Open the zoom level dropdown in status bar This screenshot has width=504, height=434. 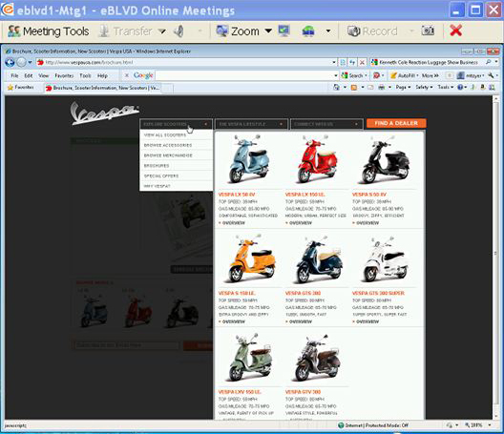pos(490,425)
